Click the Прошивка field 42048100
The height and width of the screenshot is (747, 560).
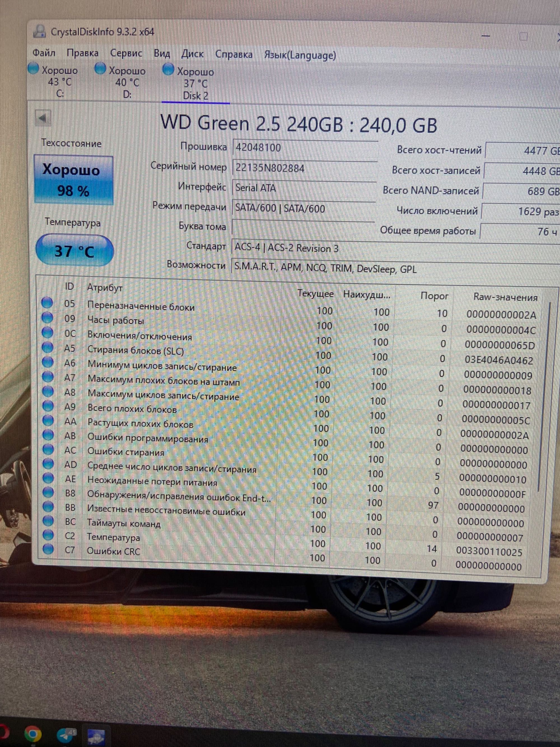305,148
